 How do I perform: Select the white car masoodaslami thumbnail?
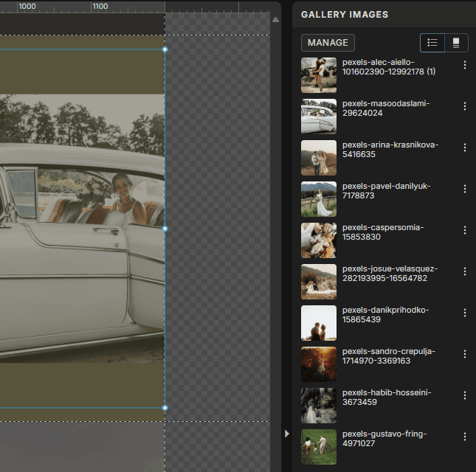coord(319,117)
